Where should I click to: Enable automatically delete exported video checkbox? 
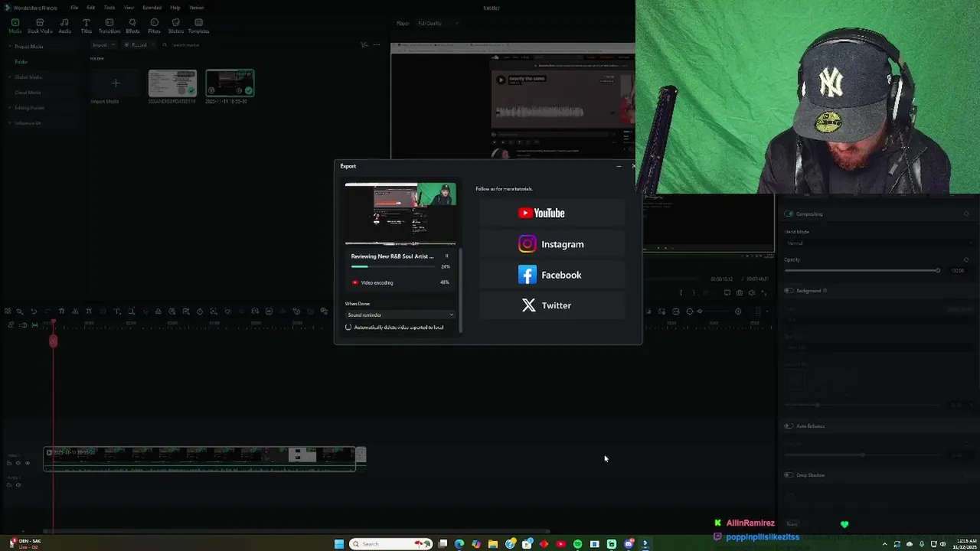click(348, 328)
